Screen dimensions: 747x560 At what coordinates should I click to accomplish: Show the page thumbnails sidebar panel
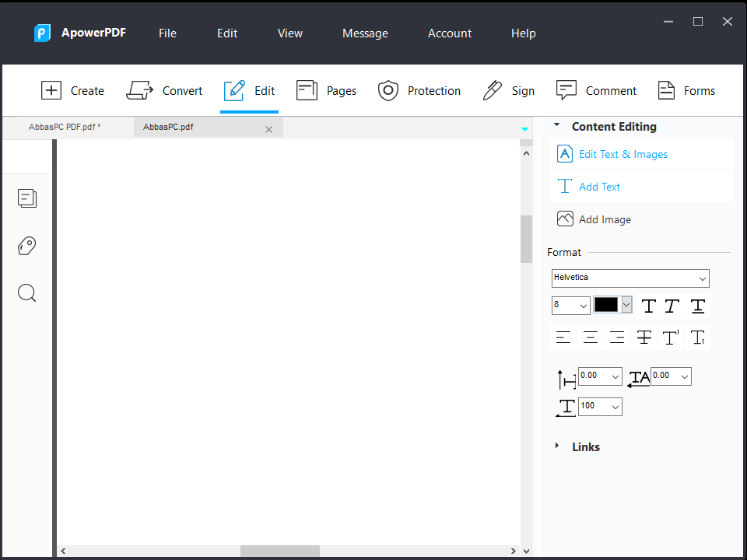coord(27,198)
